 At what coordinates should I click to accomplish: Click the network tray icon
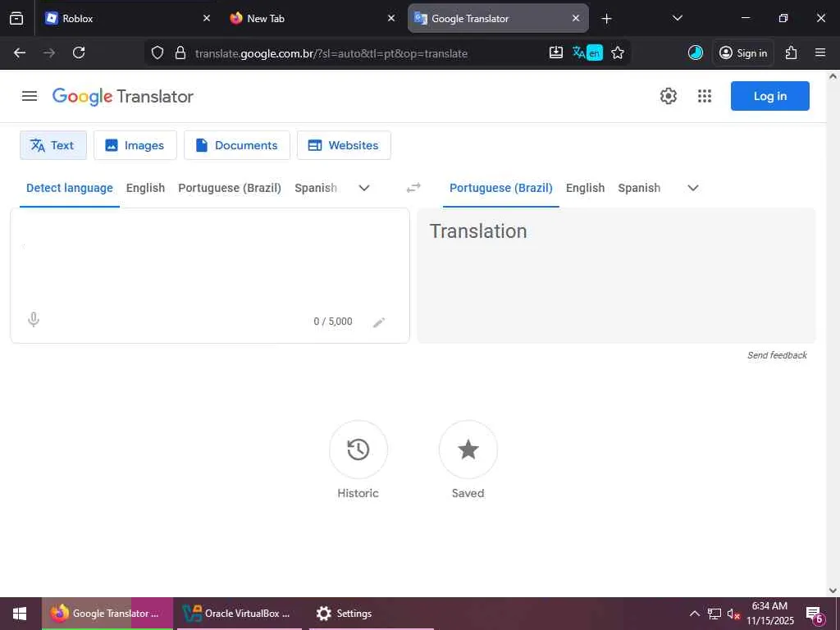click(x=714, y=614)
